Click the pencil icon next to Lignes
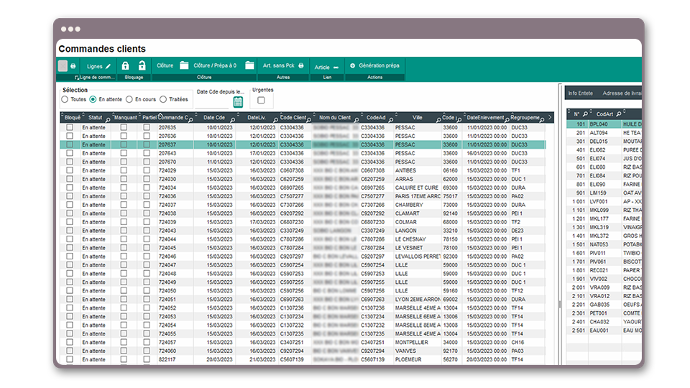 108,66
